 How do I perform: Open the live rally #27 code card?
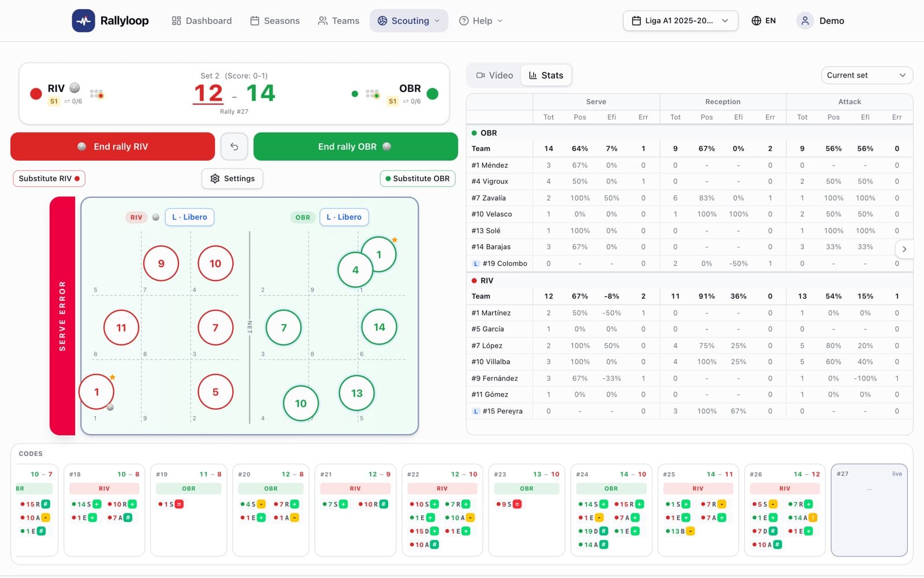tap(869, 510)
